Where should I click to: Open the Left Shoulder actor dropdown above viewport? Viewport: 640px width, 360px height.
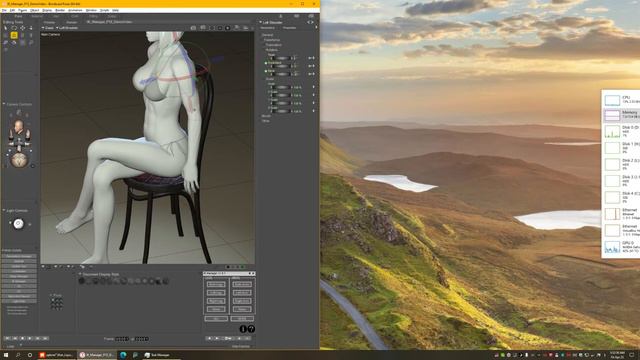coord(67,28)
